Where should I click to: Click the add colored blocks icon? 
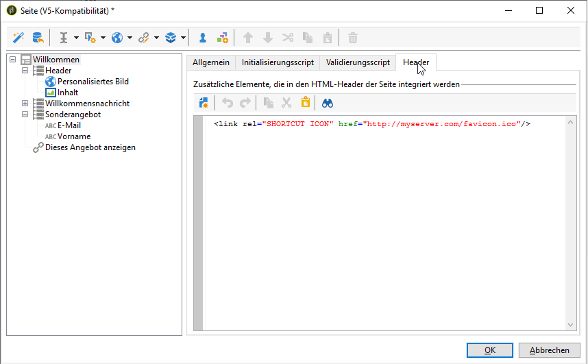[x=223, y=38]
